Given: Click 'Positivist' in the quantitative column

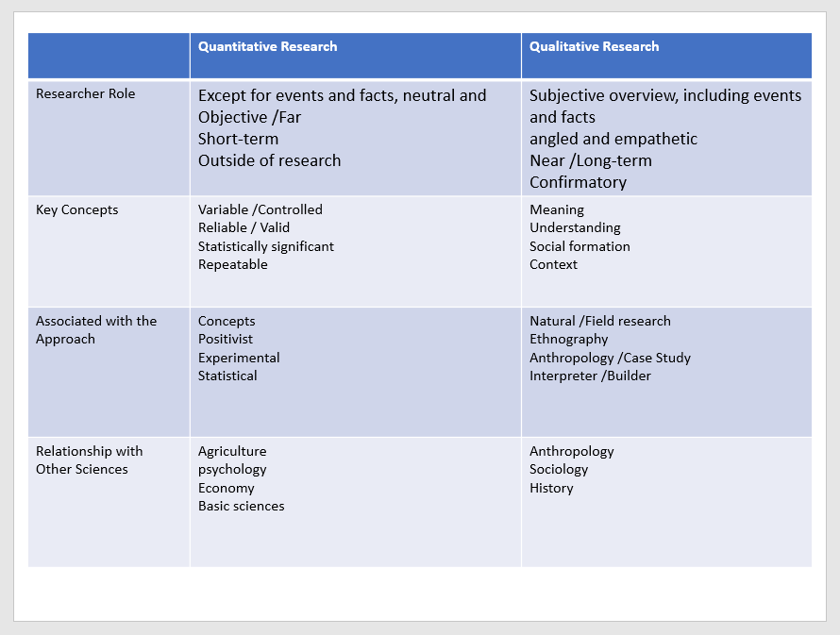Looking at the screenshot, I should (x=226, y=339).
